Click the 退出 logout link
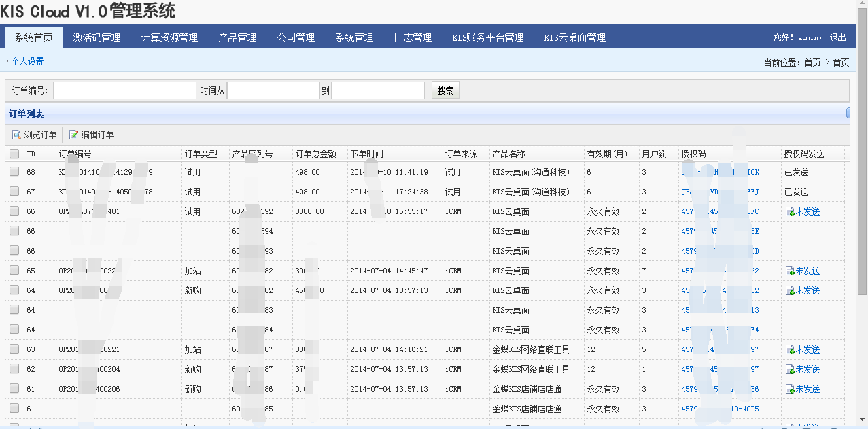Viewport: 868px width, 429px height. point(838,37)
